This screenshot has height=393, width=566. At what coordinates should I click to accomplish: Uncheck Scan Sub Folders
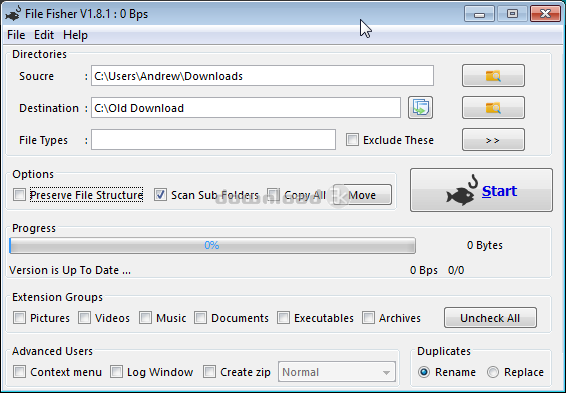tap(160, 195)
